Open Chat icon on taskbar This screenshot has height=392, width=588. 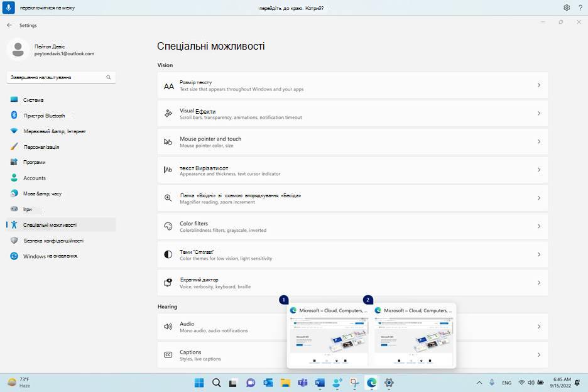click(251, 383)
